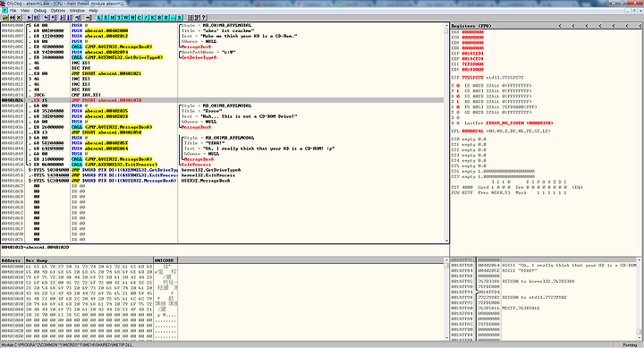Click the Running status indicator
The image size is (644, 348).
(630, 344)
